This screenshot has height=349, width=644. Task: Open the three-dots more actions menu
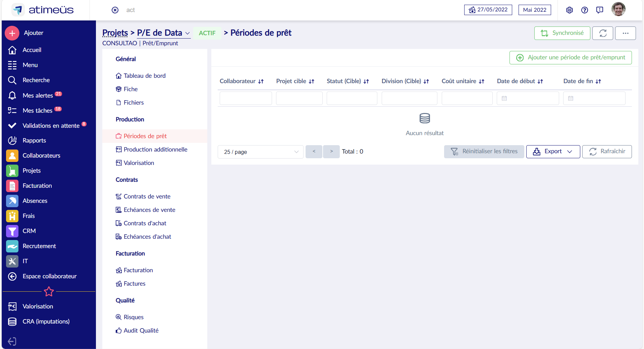tap(625, 33)
